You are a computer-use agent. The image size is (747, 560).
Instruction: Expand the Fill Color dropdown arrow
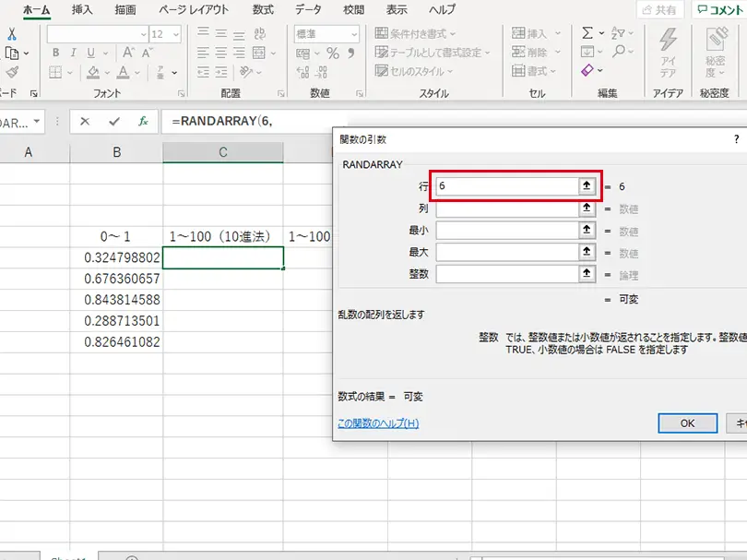click(x=106, y=72)
